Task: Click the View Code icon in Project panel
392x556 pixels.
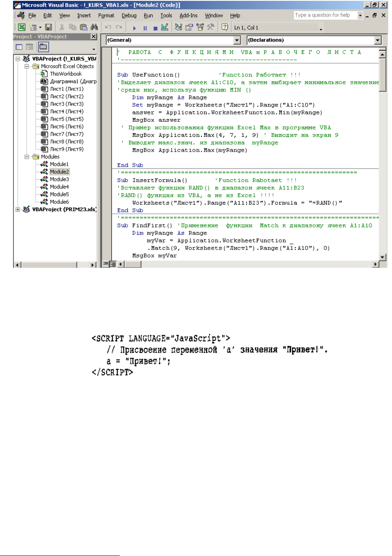Action: (x=19, y=47)
